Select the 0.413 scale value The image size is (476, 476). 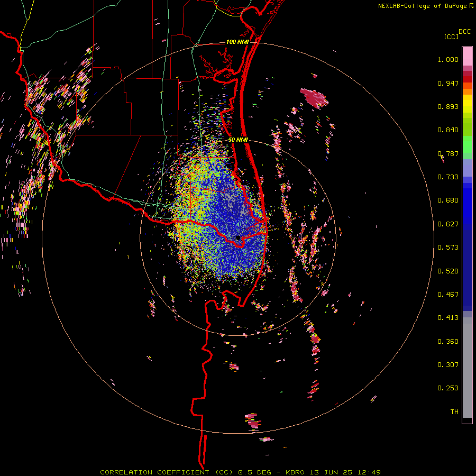pyautogui.click(x=448, y=318)
